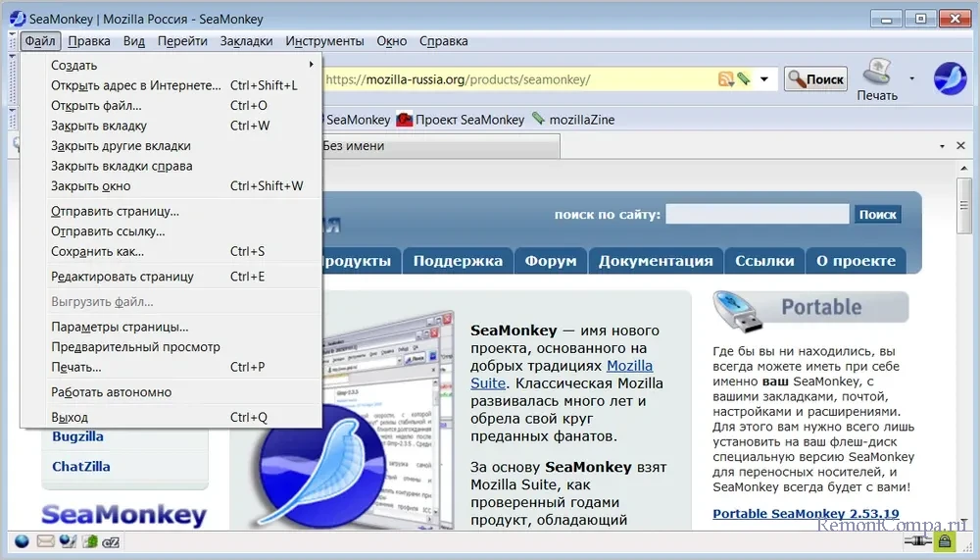This screenshot has height=560, width=980.
Task: Open the list-all-tabs dropdown arrow
Action: [942, 146]
